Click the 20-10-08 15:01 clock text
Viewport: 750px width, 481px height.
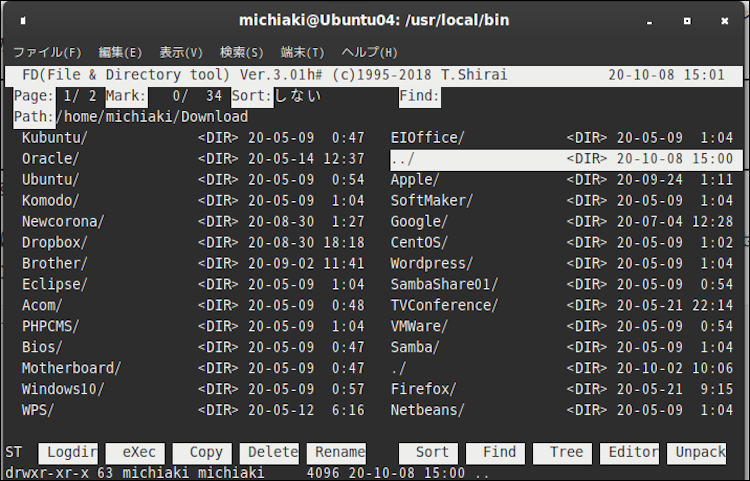tap(666, 76)
